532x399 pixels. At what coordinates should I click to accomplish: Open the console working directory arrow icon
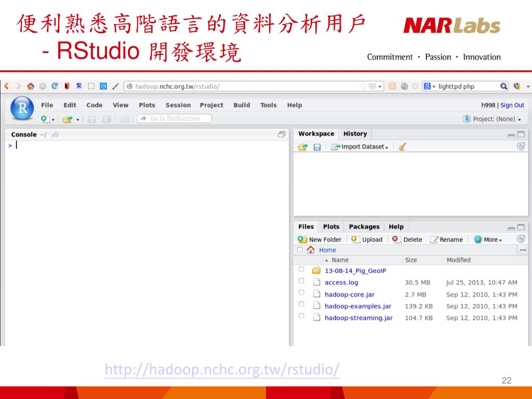(55, 135)
